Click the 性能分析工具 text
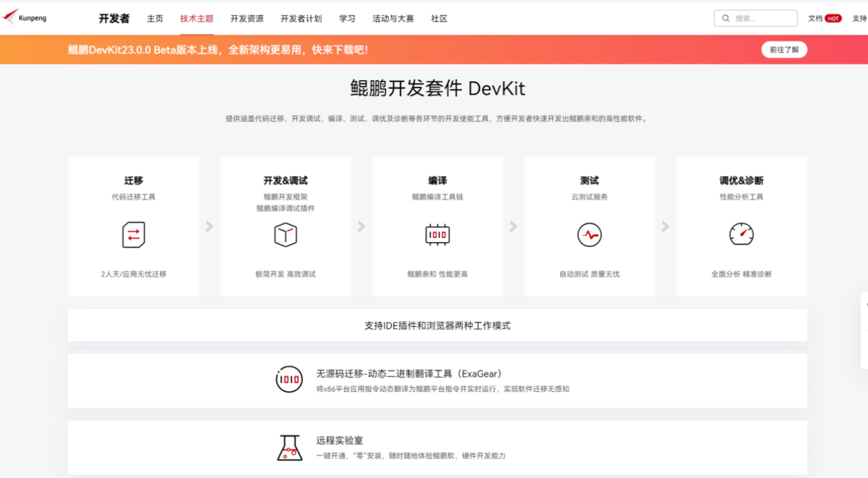This screenshot has width=868, height=478. pos(741,197)
